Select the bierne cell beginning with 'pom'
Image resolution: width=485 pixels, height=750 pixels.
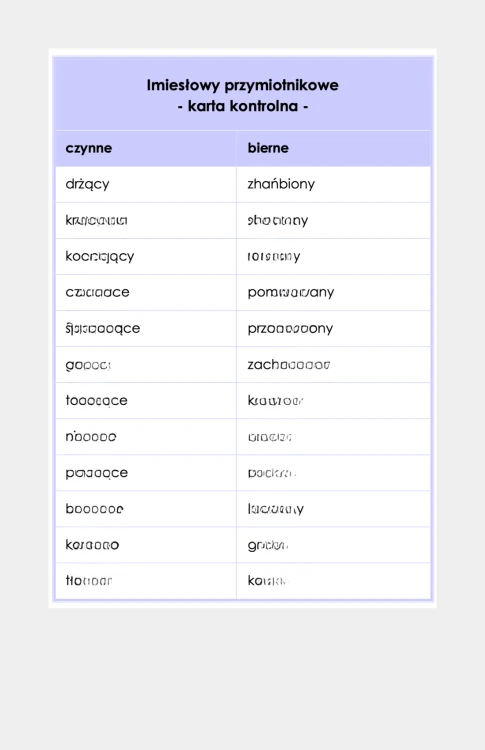pyautogui.click(x=334, y=292)
